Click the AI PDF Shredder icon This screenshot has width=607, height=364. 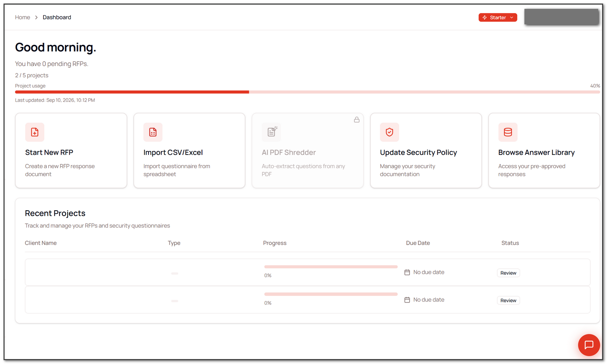pyautogui.click(x=271, y=132)
